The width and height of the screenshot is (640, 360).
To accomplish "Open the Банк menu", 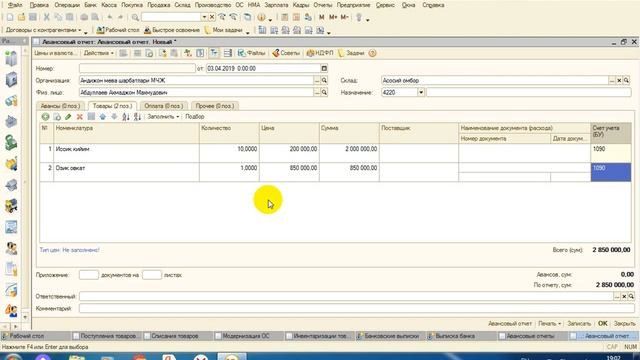I will point(90,5).
